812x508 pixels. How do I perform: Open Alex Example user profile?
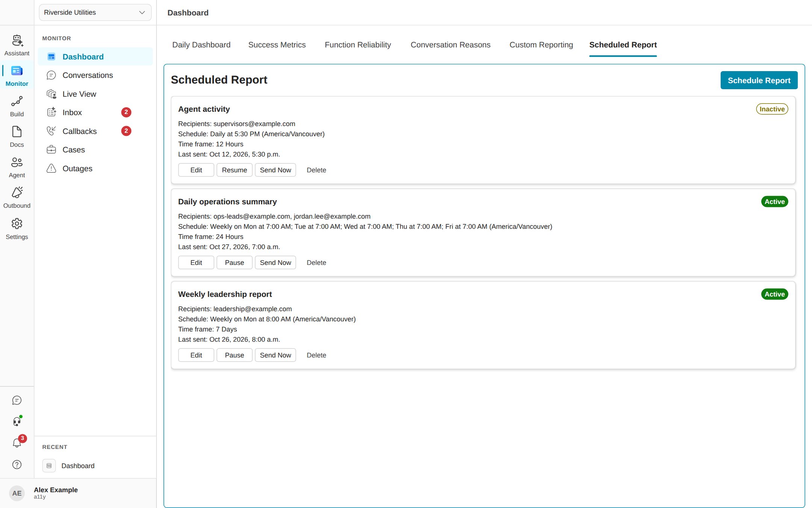point(78,493)
